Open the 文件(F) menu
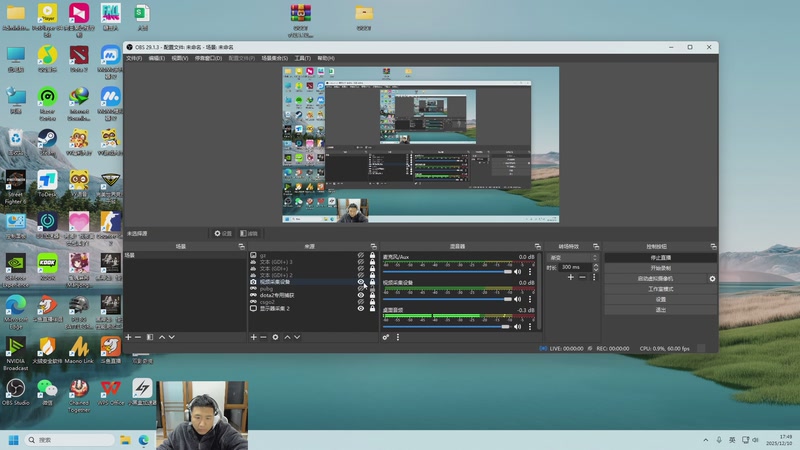800x450 pixels. tap(134, 58)
